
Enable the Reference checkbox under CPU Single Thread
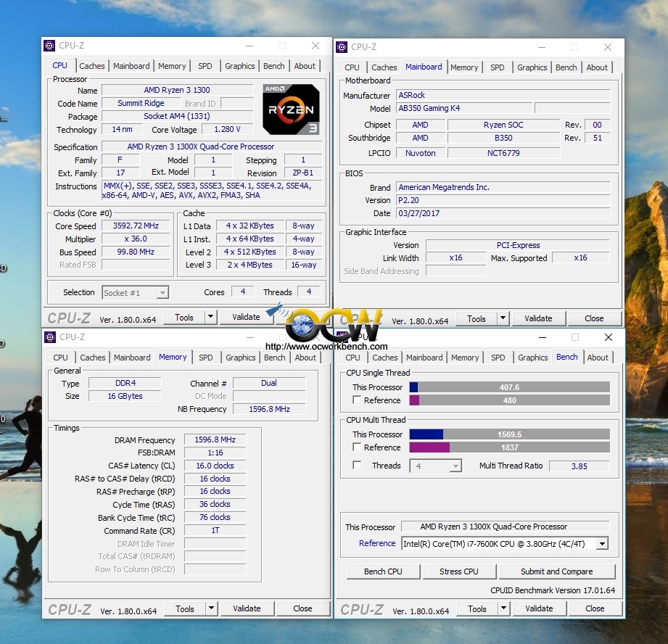[357, 400]
